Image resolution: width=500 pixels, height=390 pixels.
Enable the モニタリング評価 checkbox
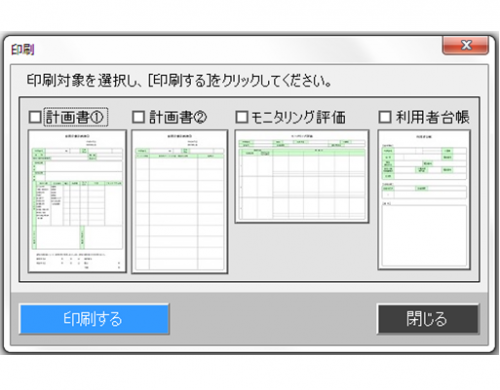coord(242,117)
